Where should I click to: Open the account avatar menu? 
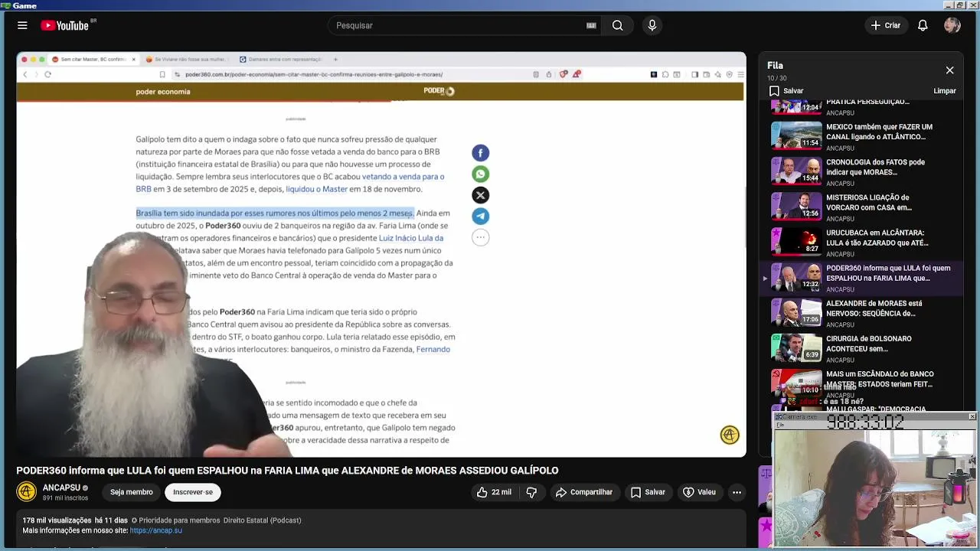click(x=952, y=25)
